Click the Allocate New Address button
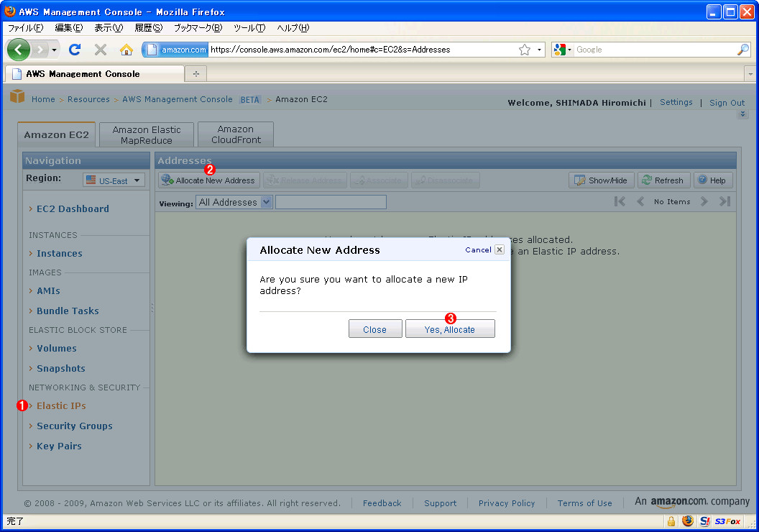 pyautogui.click(x=208, y=180)
